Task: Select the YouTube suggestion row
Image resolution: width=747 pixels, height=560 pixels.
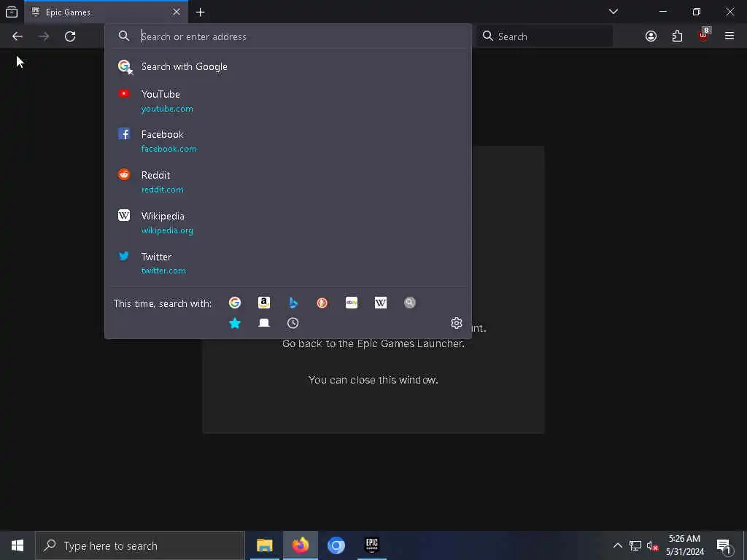Action: (287, 101)
